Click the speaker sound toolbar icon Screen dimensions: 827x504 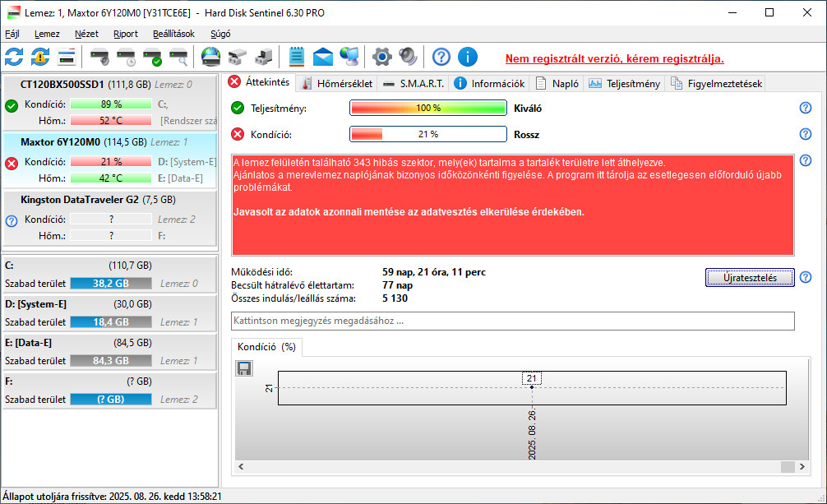(x=409, y=57)
